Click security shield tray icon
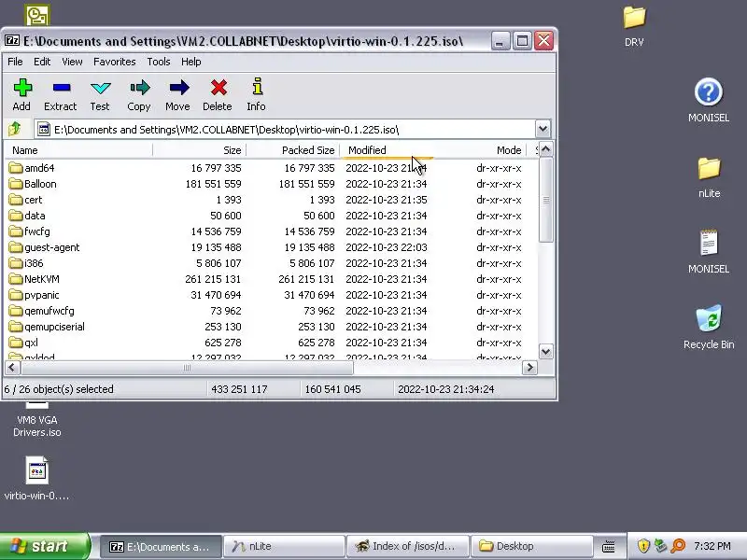Image resolution: width=747 pixels, height=560 pixels. 643,546
